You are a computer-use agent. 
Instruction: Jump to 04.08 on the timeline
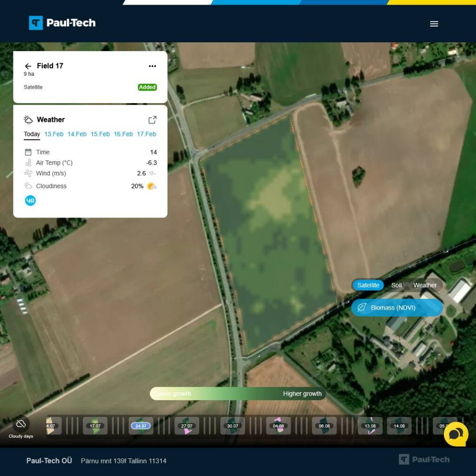point(278,426)
